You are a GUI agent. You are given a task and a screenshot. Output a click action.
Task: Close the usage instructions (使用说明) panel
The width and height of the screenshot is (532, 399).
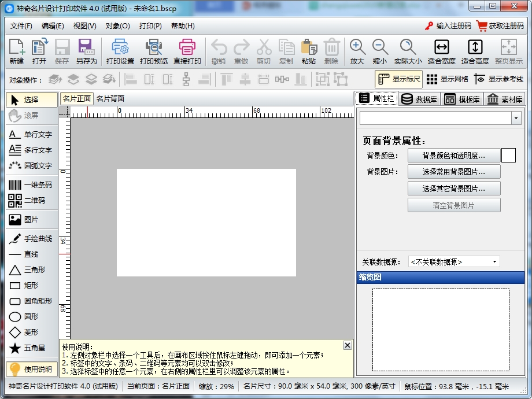coord(347,345)
